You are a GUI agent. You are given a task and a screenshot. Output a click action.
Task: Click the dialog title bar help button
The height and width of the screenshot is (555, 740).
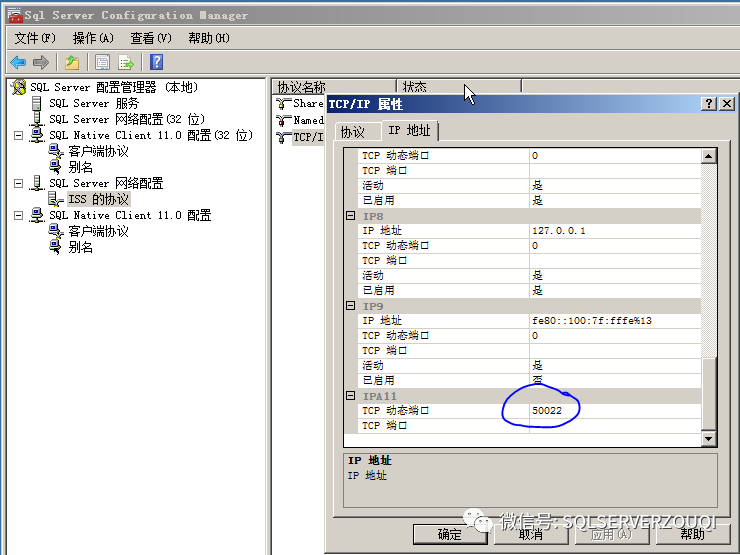point(709,104)
